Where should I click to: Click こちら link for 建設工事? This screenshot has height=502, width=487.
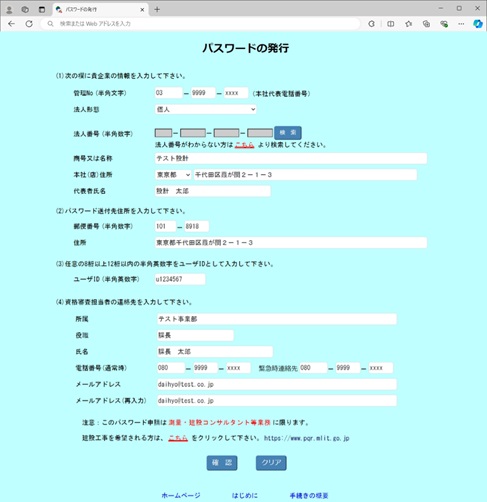click(x=178, y=438)
